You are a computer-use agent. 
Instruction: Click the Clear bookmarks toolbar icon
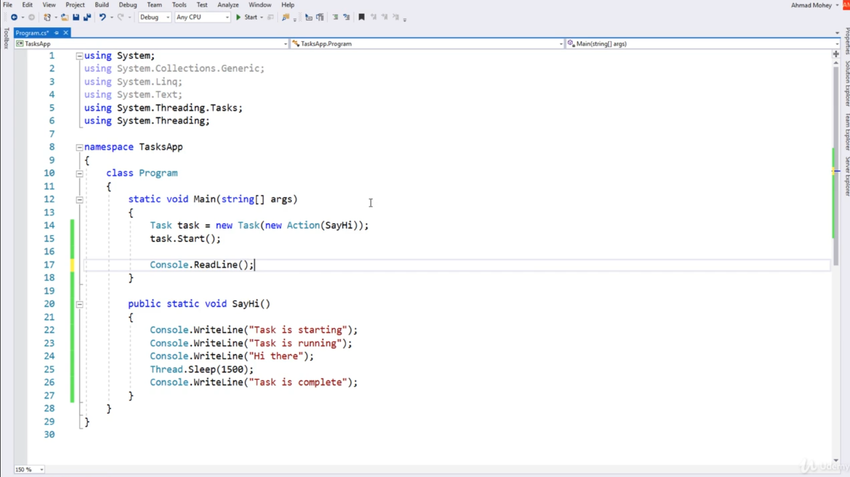[396, 17]
